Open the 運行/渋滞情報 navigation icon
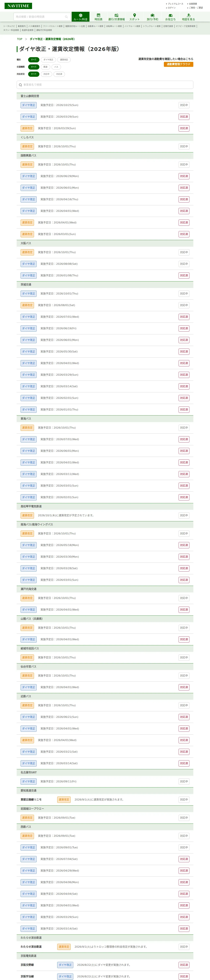 (116, 17)
